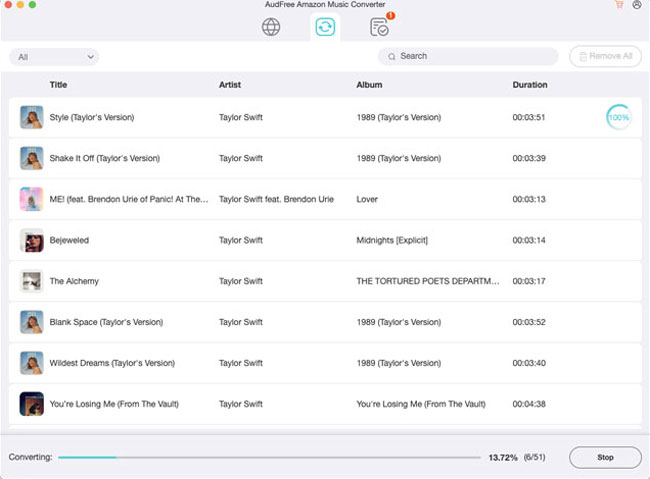
Task: Select the Wildest Dreams (Taylor's Version) title
Action: (x=112, y=363)
